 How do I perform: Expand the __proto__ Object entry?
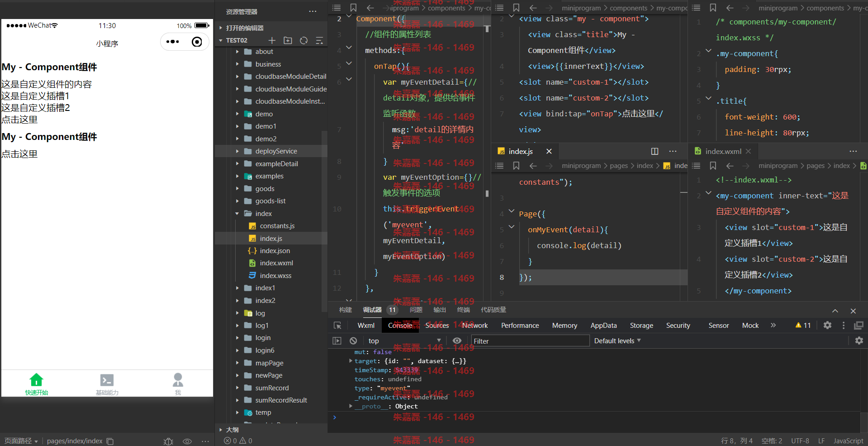(351, 406)
